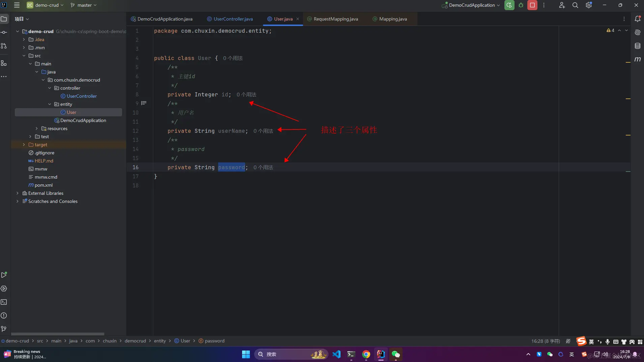Debug DemoCrudApplication with the bug icon
This screenshot has height=362, width=644.
[521, 5]
